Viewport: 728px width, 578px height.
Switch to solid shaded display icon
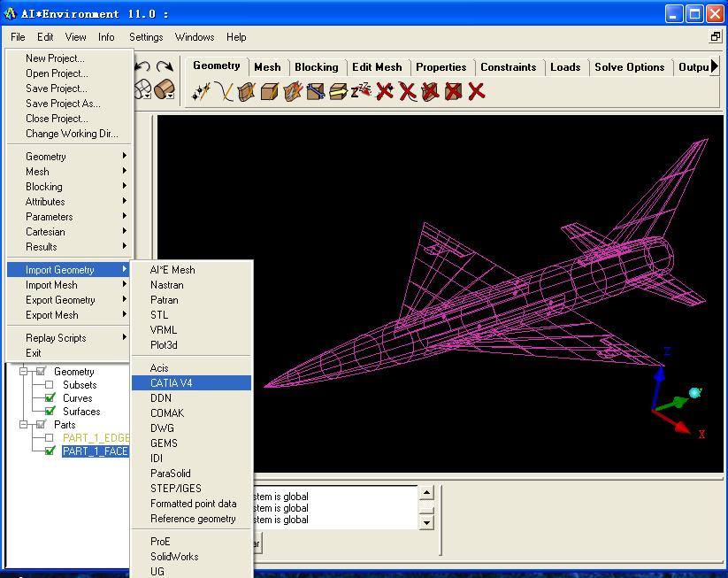pos(163,89)
